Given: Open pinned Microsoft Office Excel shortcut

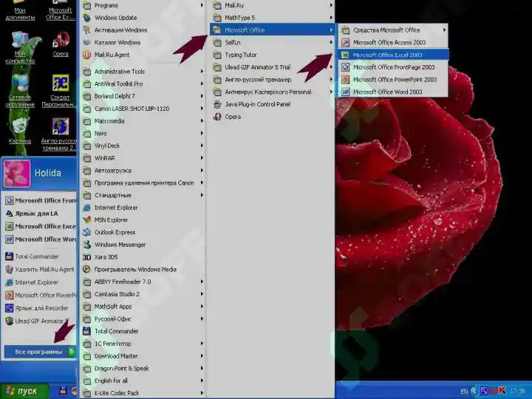Looking at the screenshot, I should 40,226.
